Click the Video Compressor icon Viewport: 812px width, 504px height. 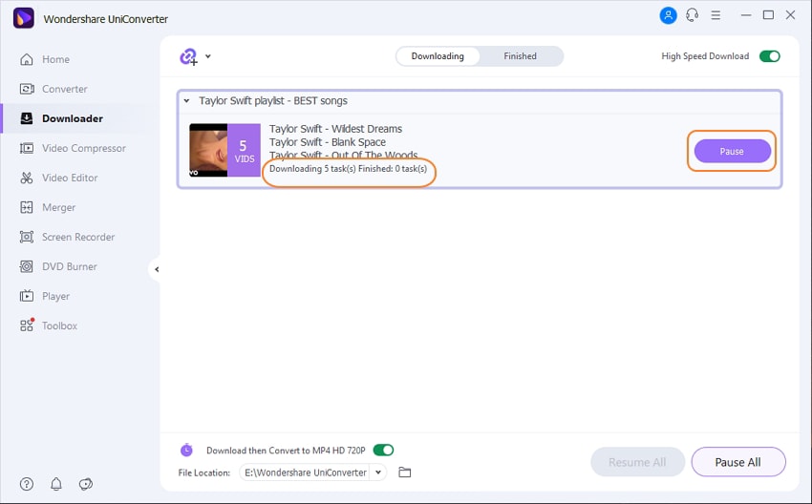27,148
